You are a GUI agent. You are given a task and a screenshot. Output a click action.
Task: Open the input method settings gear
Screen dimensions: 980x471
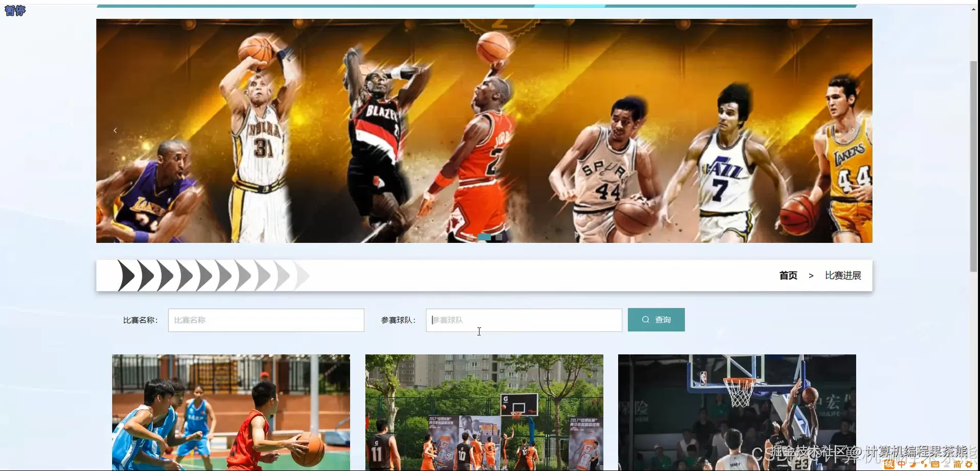(969, 464)
